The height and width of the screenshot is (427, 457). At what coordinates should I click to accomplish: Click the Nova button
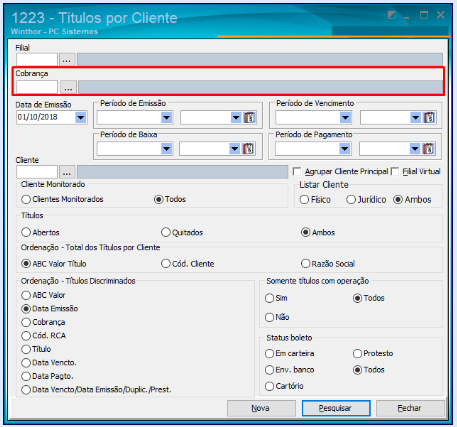[261, 408]
